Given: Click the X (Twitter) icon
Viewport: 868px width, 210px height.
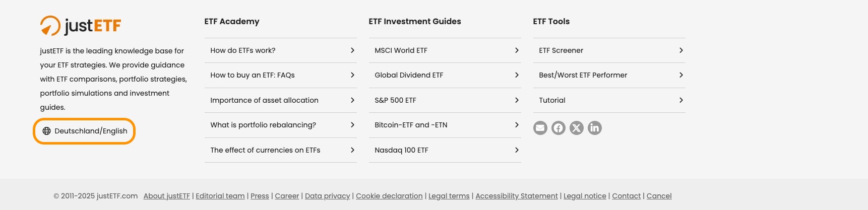Looking at the screenshot, I should click(577, 128).
